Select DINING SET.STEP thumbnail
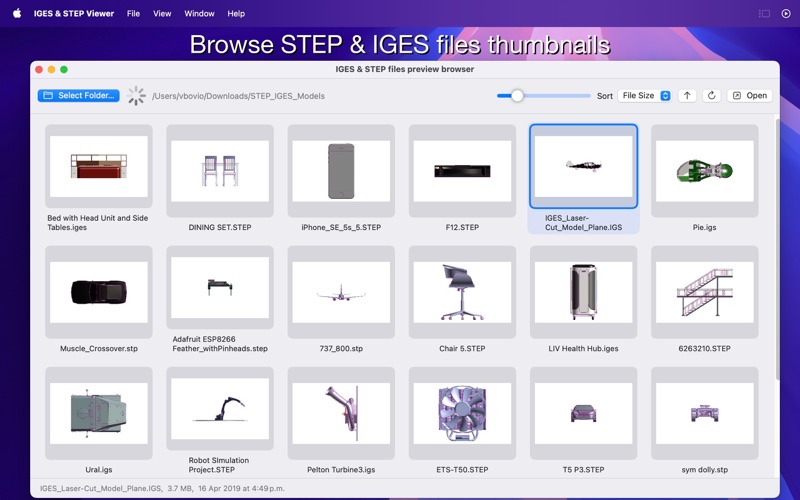 220,171
